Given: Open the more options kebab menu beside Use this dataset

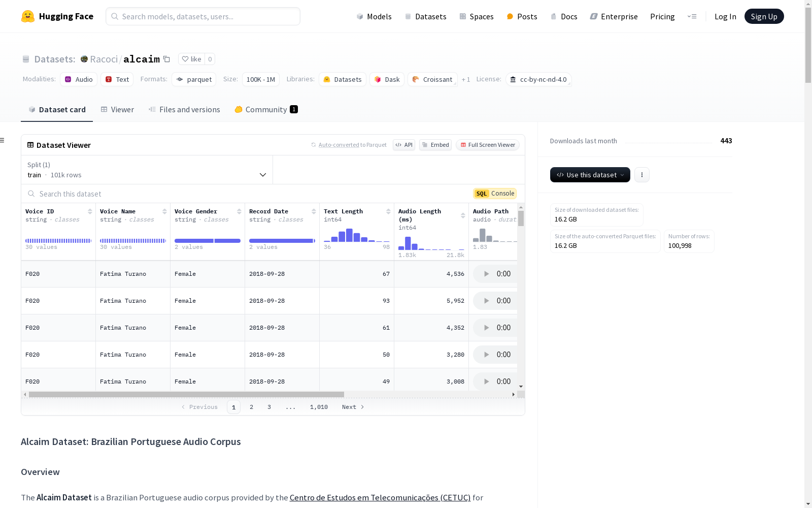Looking at the screenshot, I should pyautogui.click(x=642, y=175).
